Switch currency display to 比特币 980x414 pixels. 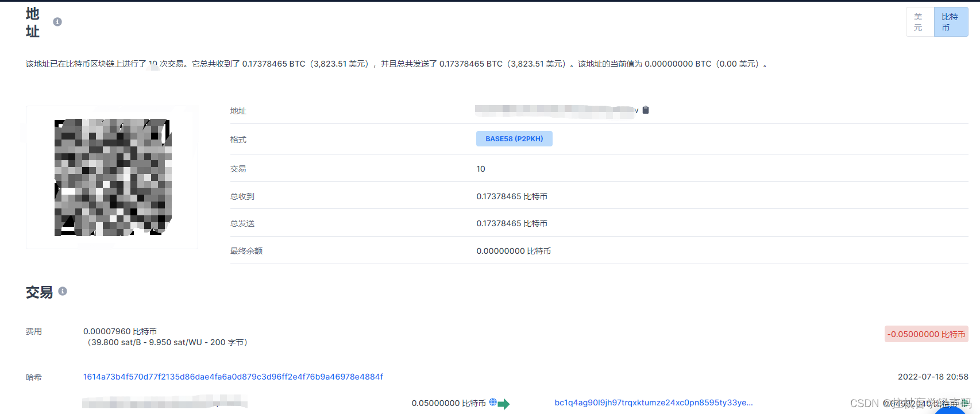click(x=951, y=22)
